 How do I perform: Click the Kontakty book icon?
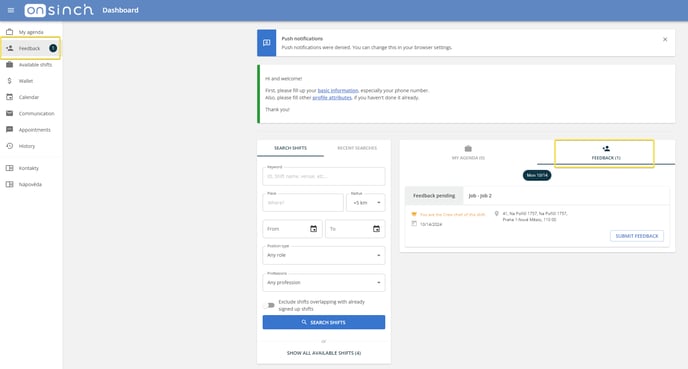pyautogui.click(x=10, y=168)
